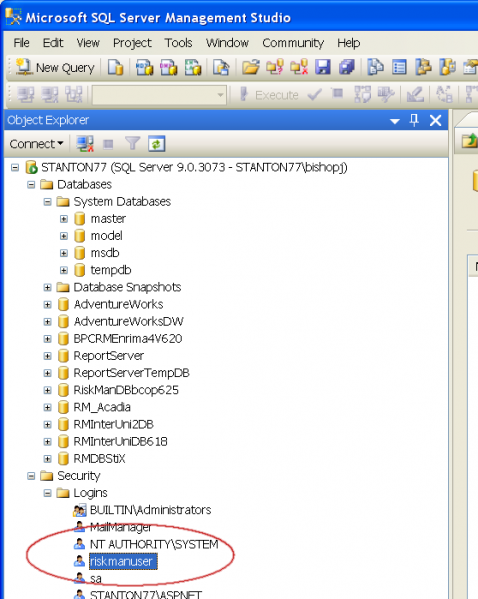478x599 pixels.
Task: Click the AdventureWorks database cylinder icon
Action: tap(63, 304)
